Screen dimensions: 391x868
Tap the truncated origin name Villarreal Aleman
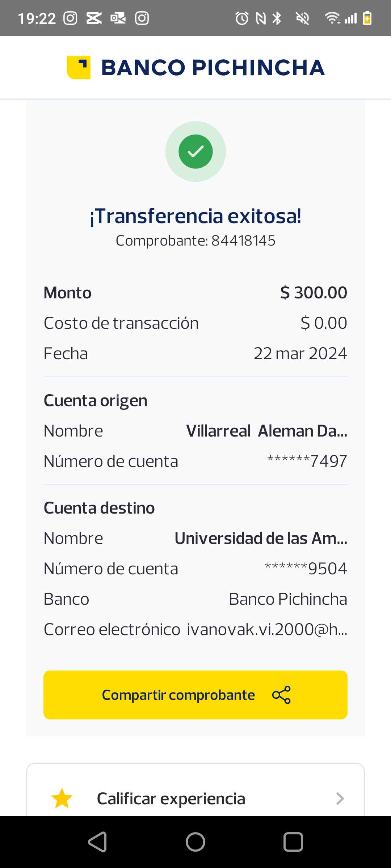(266, 431)
